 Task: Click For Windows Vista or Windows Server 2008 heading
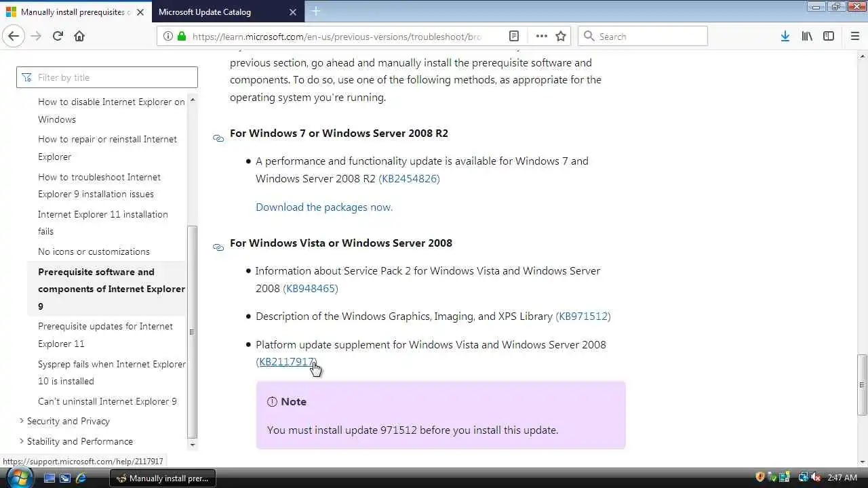point(341,243)
